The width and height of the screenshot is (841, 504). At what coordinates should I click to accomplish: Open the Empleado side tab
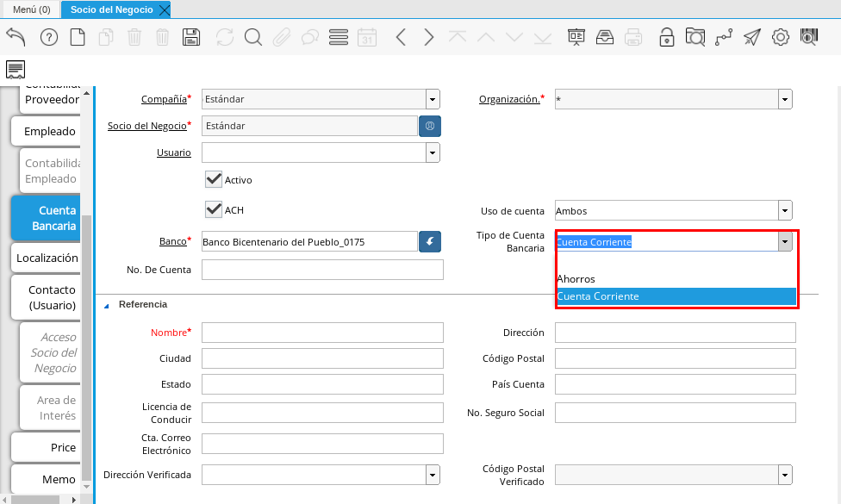[49, 131]
